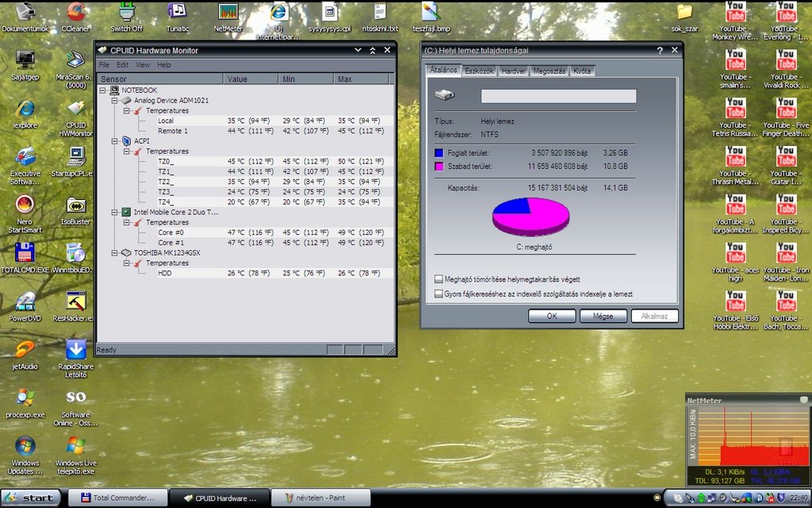Screen dimensions: 812x508
Task: Open Nero StartSmart icon
Action: (25, 214)
